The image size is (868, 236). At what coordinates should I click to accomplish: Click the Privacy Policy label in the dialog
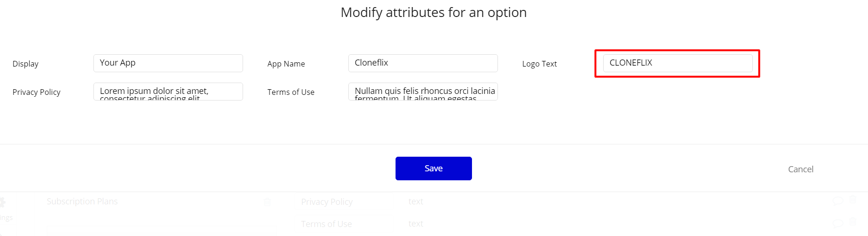(36, 92)
